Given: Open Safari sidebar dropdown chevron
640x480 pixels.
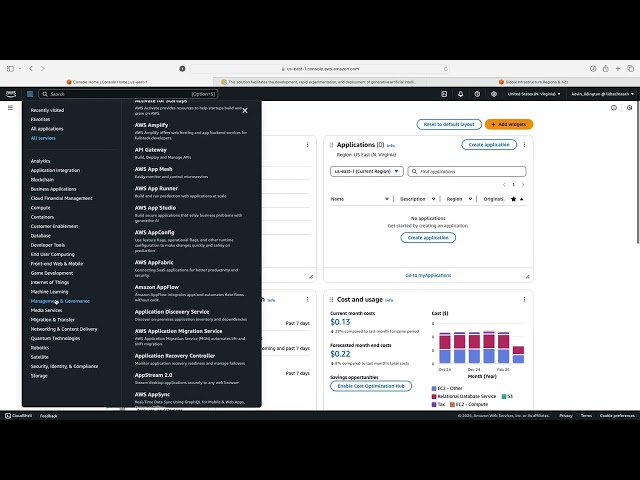Looking at the screenshot, I should click(x=20, y=69).
